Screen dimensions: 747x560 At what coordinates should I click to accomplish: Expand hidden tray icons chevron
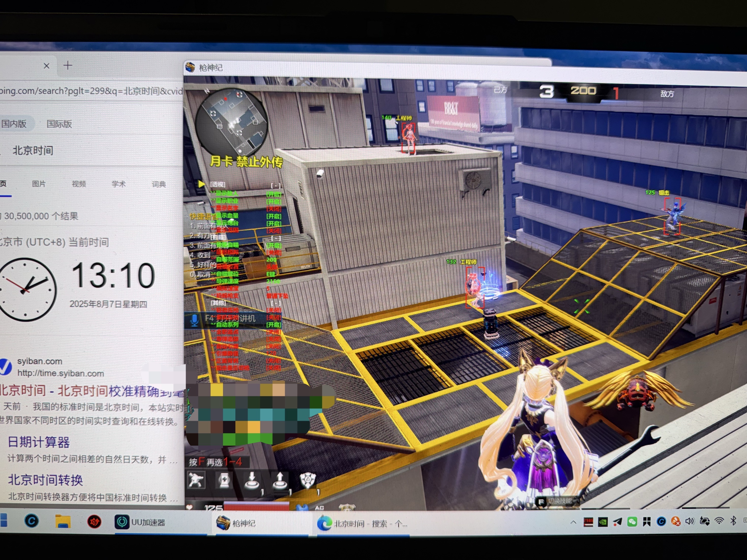pyautogui.click(x=573, y=522)
